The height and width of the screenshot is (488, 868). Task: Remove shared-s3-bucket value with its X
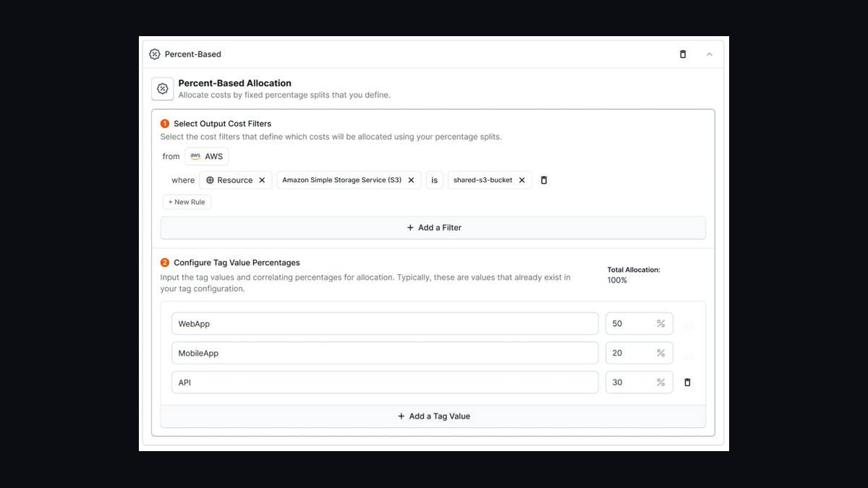pyautogui.click(x=522, y=180)
